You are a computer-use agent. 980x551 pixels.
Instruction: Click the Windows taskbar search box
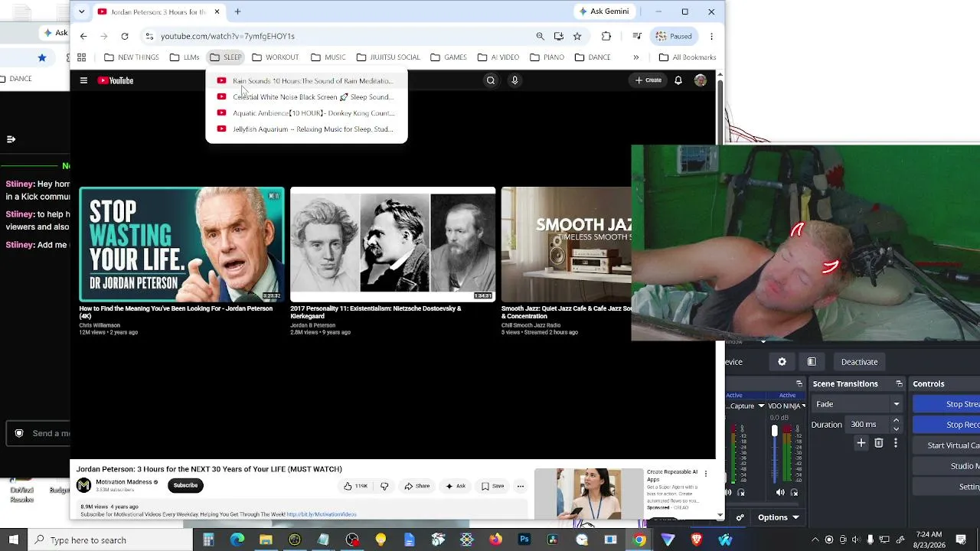(110, 540)
